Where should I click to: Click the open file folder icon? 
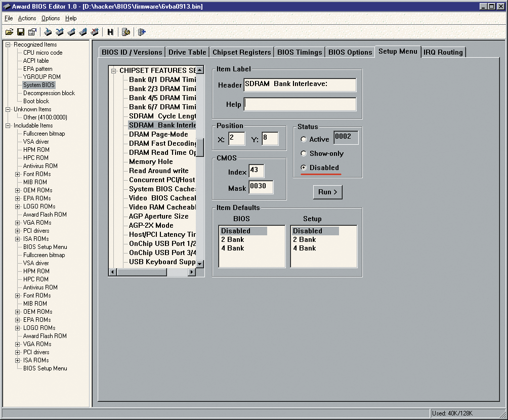coord(10,32)
